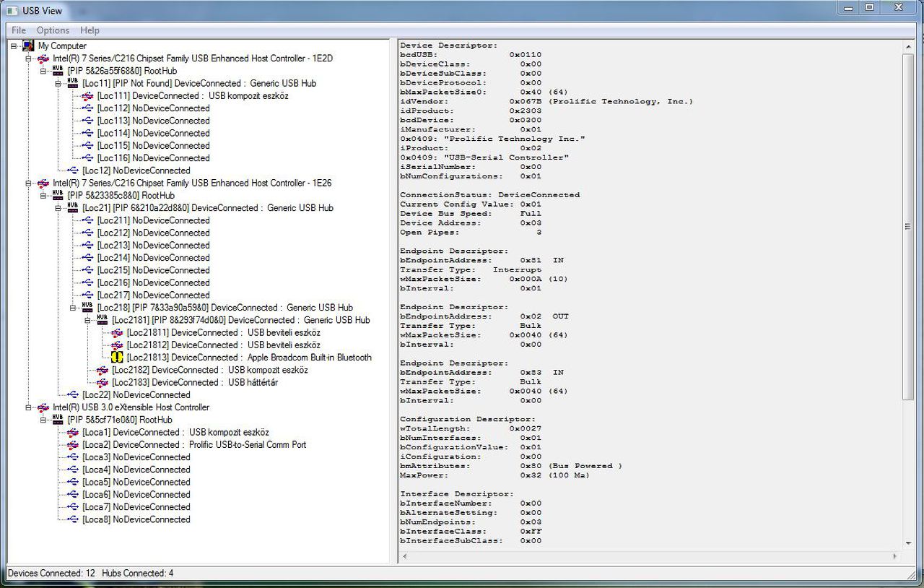Click the empty port icon for Loca8
924x588 pixels.
(73, 519)
